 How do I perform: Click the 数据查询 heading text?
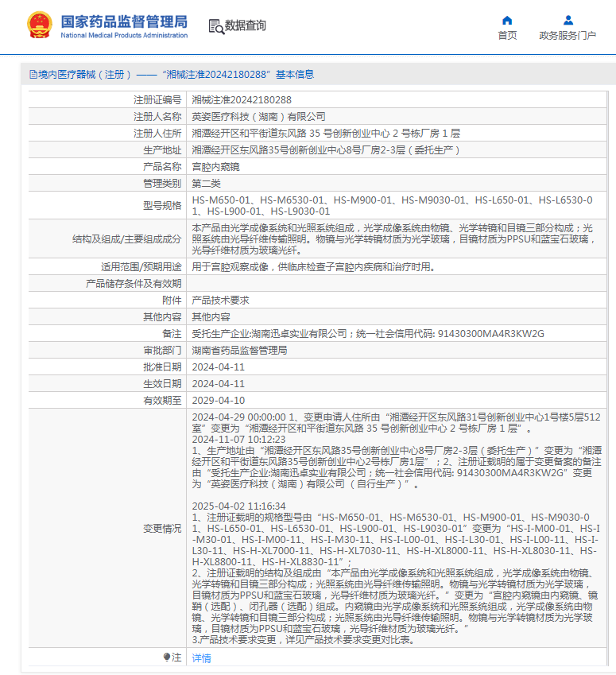(x=246, y=25)
